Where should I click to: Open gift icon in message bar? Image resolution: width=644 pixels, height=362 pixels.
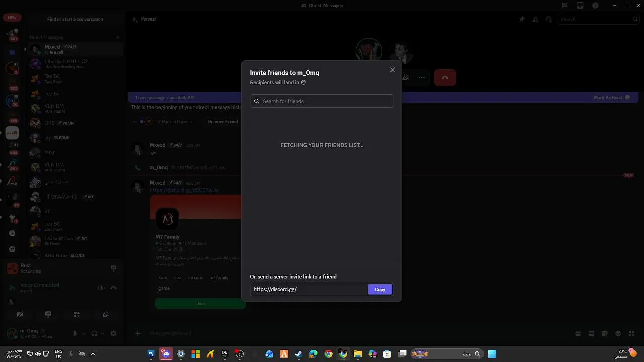pyautogui.click(x=578, y=333)
